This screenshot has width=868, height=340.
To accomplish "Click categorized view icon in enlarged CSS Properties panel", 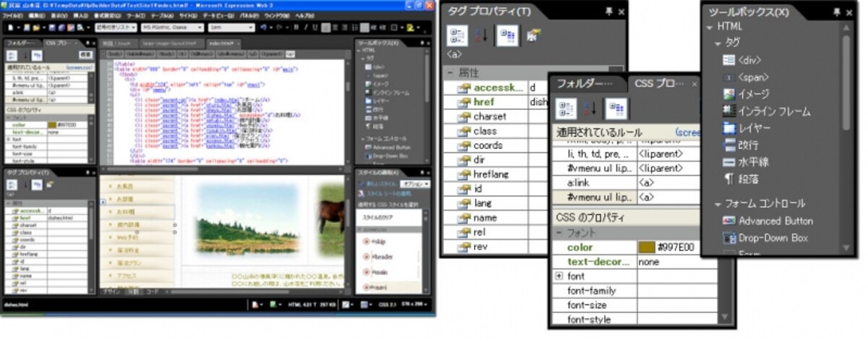I will (567, 109).
